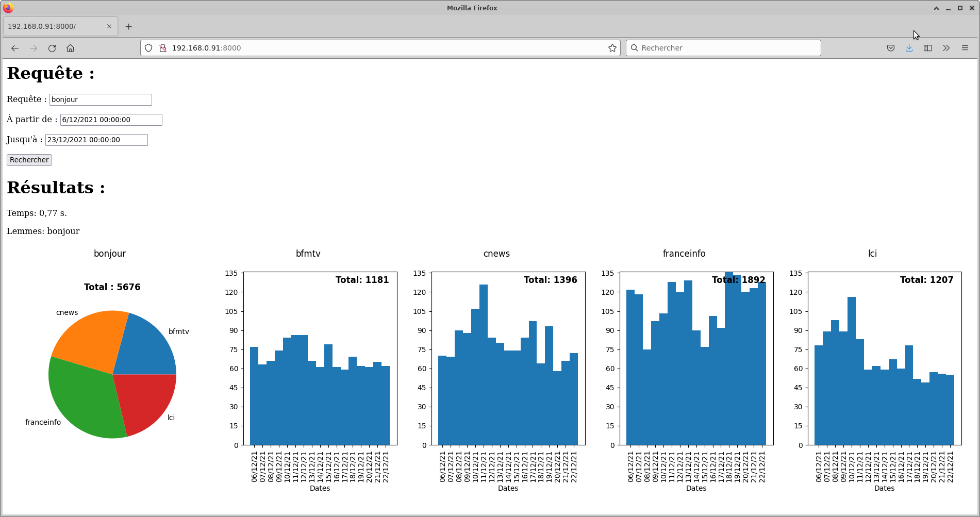Close the 192.168.0.91:8000 tab

coord(109,26)
